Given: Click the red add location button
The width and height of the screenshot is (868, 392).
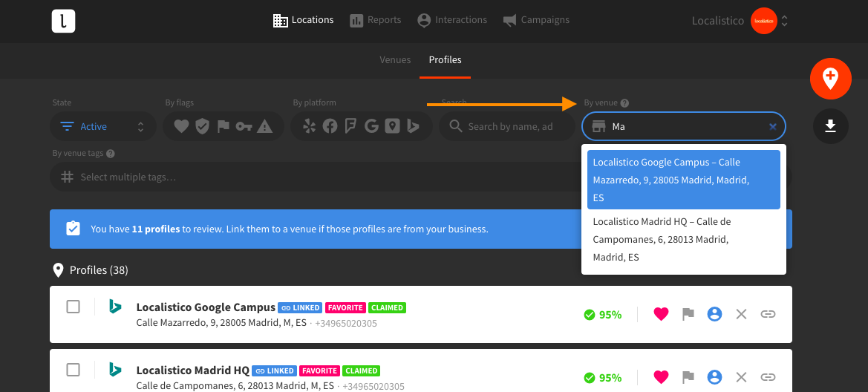Looking at the screenshot, I should pyautogui.click(x=830, y=79).
